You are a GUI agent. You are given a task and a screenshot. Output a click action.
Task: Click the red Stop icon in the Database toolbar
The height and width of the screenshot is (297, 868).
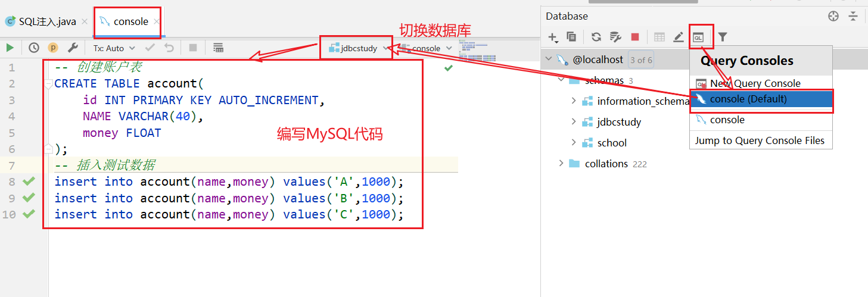coord(635,37)
